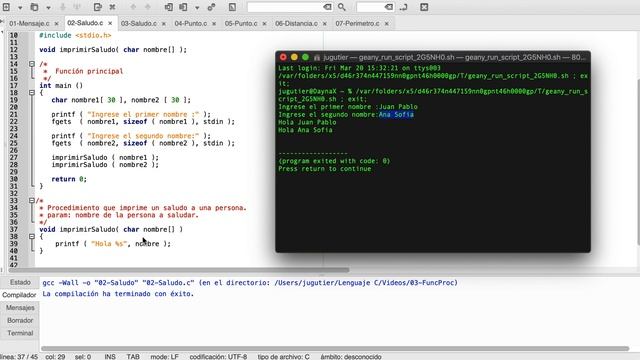This screenshot has height=360, width=640.
Task: Click the '#include <stdio.h>' code line
Action: point(75,36)
